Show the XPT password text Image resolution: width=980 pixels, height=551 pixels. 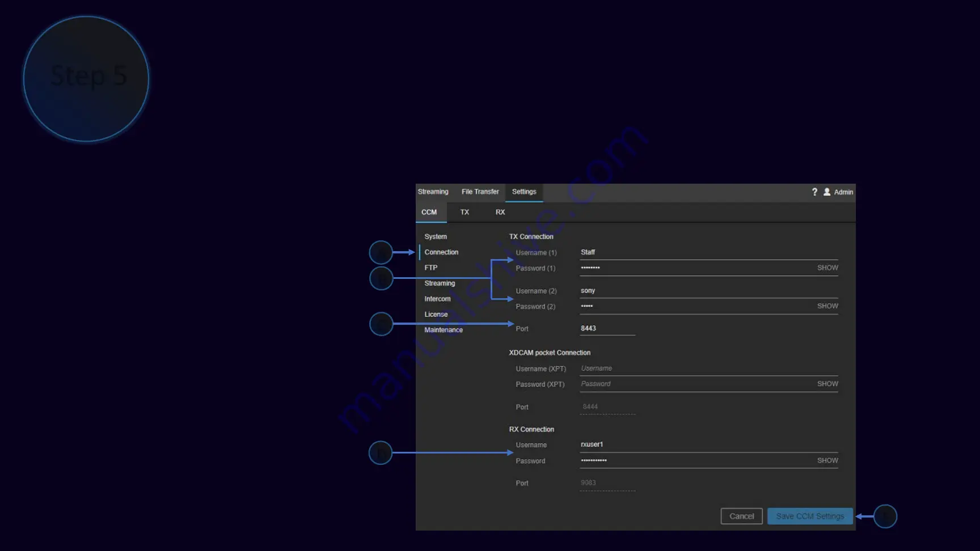(x=827, y=384)
